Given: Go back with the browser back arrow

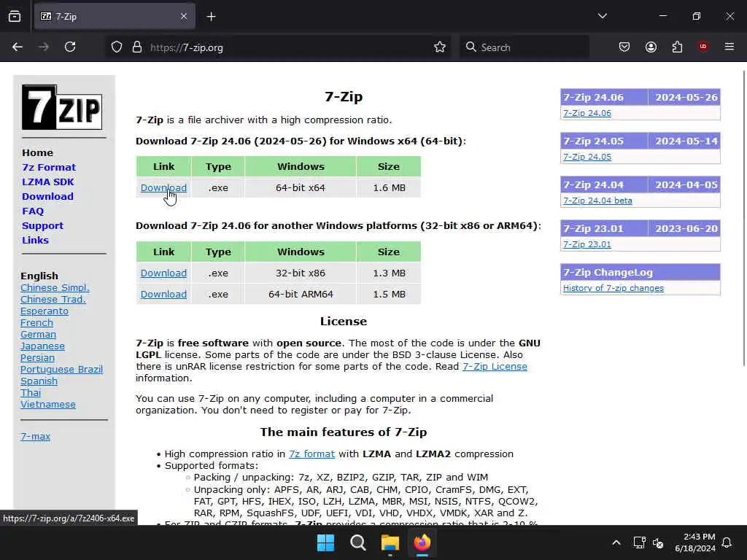Looking at the screenshot, I should coord(18,47).
